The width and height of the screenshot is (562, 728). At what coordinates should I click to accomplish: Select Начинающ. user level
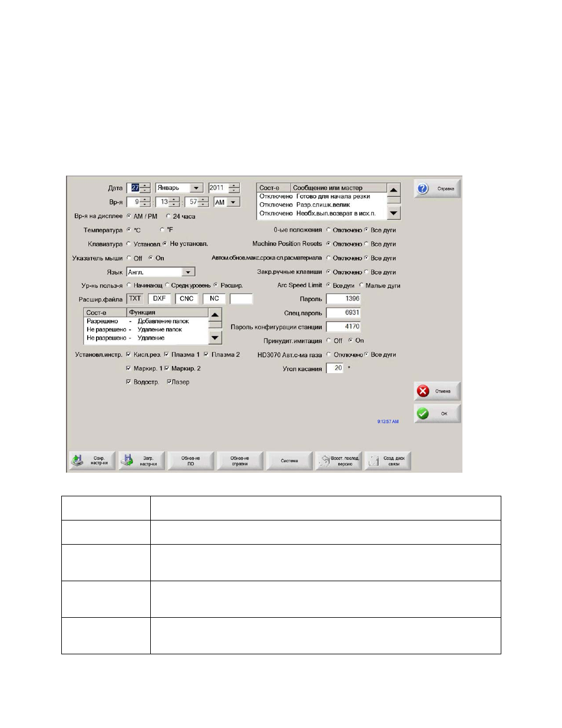(x=130, y=285)
